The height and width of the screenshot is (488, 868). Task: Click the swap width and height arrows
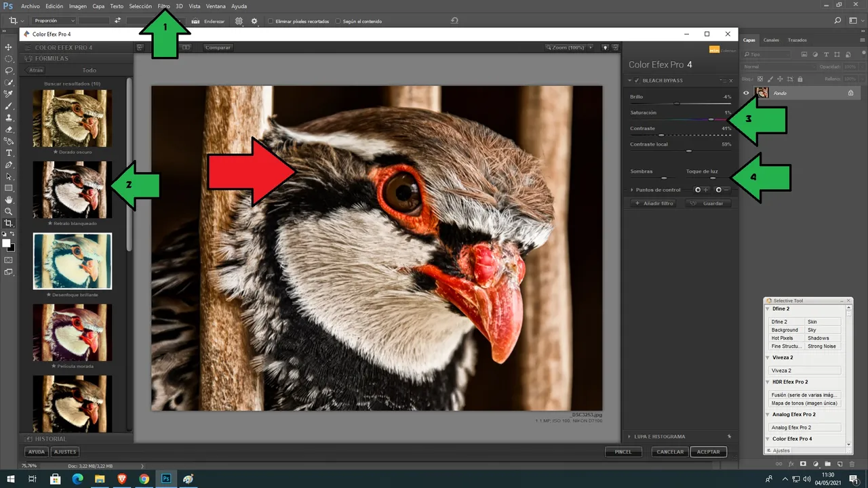[x=117, y=21]
